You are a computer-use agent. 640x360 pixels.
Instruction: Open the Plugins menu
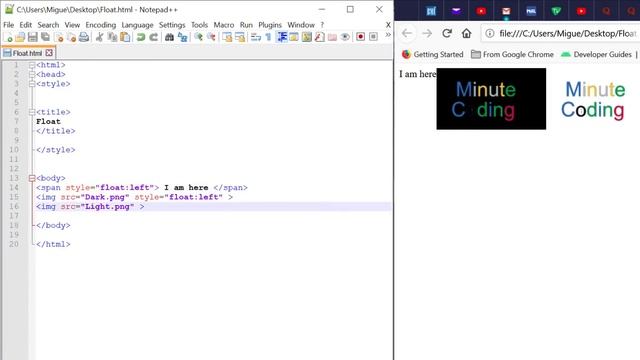270,25
